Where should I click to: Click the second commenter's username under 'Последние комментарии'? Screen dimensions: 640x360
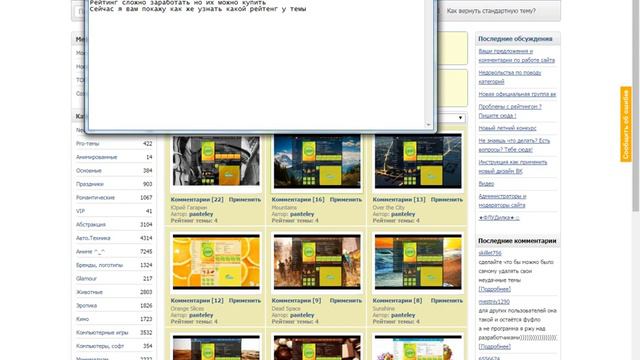coord(494,302)
